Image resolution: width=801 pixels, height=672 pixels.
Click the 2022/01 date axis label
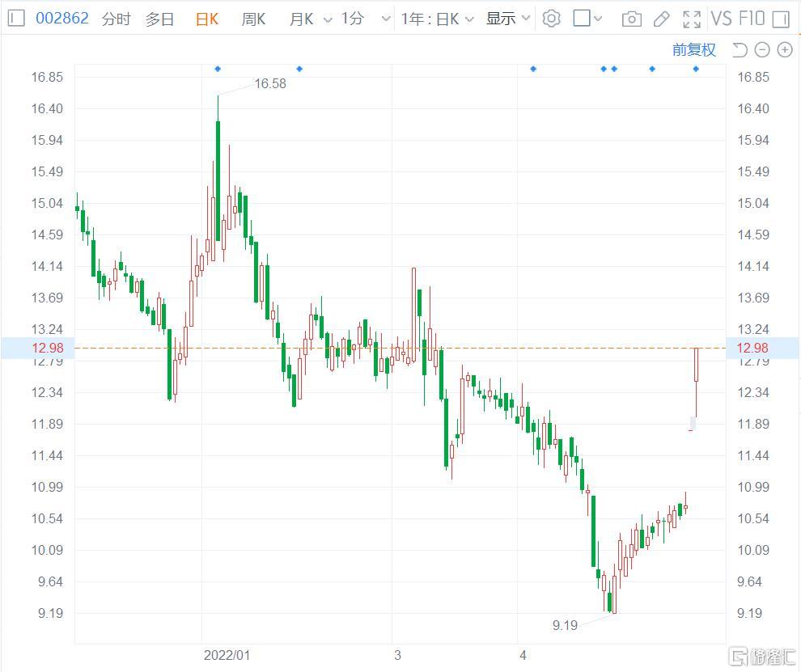coord(227,655)
